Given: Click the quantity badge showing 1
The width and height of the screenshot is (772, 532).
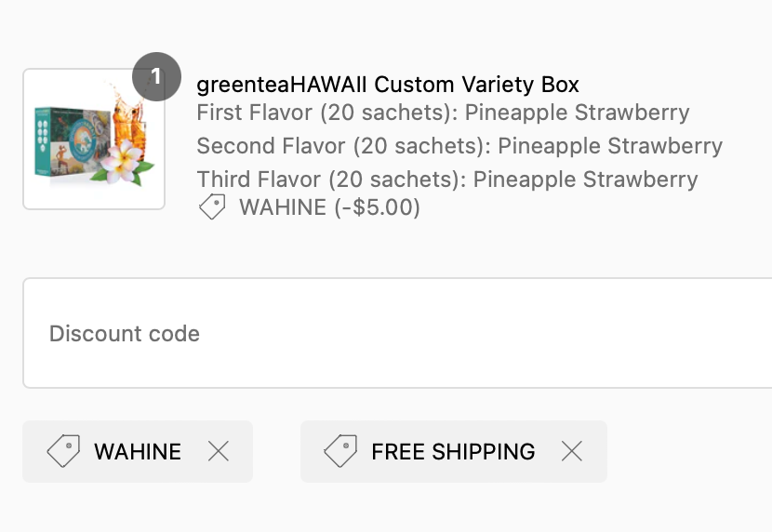Looking at the screenshot, I should click(x=156, y=76).
